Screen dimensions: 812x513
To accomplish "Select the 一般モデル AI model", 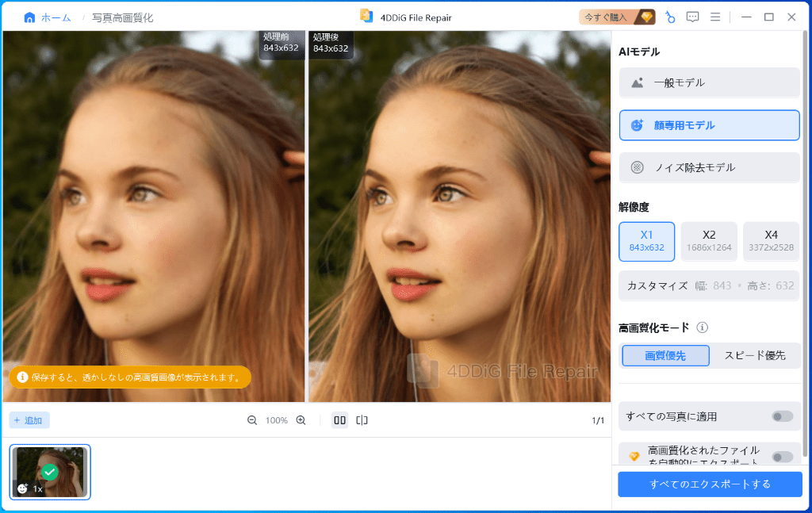I will [x=710, y=82].
